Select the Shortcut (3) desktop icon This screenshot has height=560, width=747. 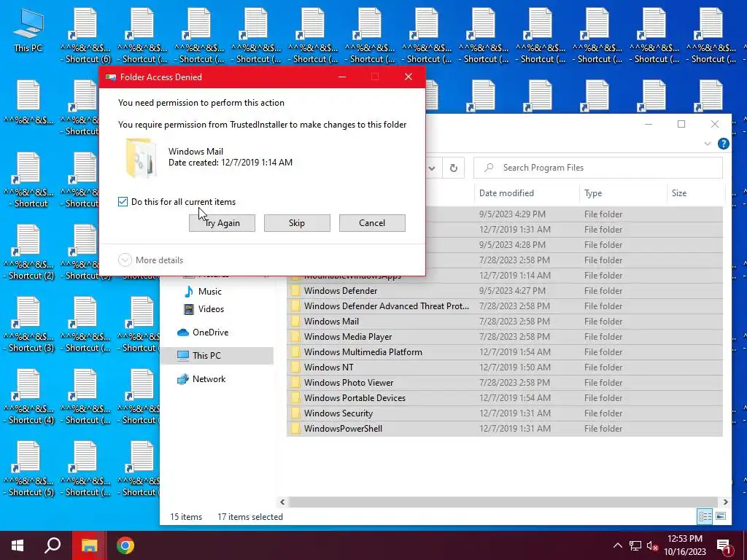(x=28, y=324)
